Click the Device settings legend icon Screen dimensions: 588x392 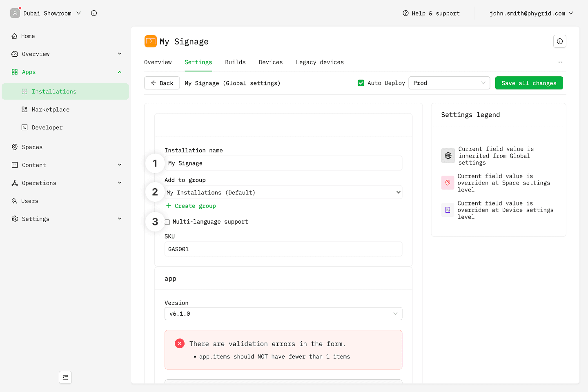(448, 210)
